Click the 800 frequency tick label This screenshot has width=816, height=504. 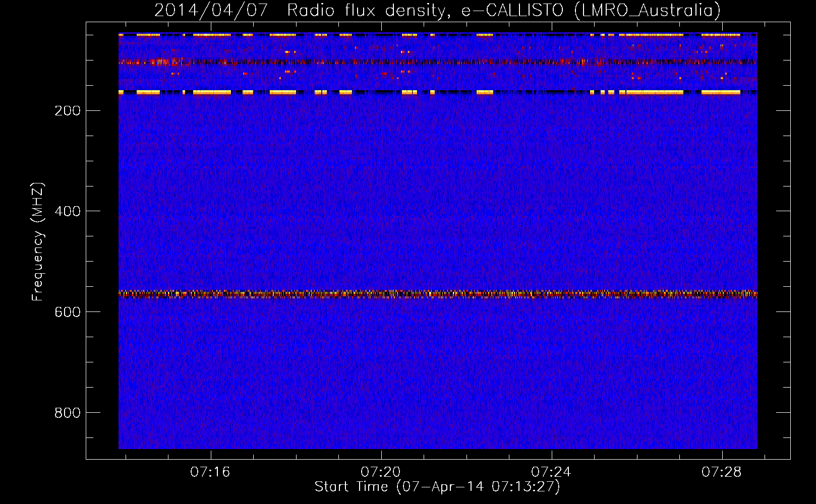tap(67, 413)
